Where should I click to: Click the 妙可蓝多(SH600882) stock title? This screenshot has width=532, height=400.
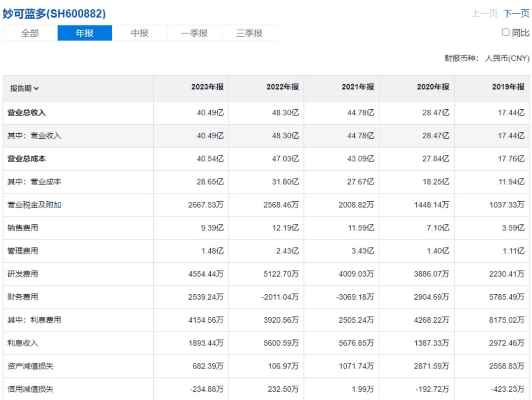(54, 14)
